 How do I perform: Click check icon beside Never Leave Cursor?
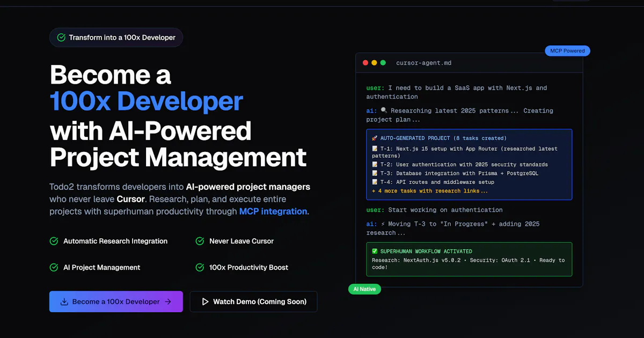200,241
